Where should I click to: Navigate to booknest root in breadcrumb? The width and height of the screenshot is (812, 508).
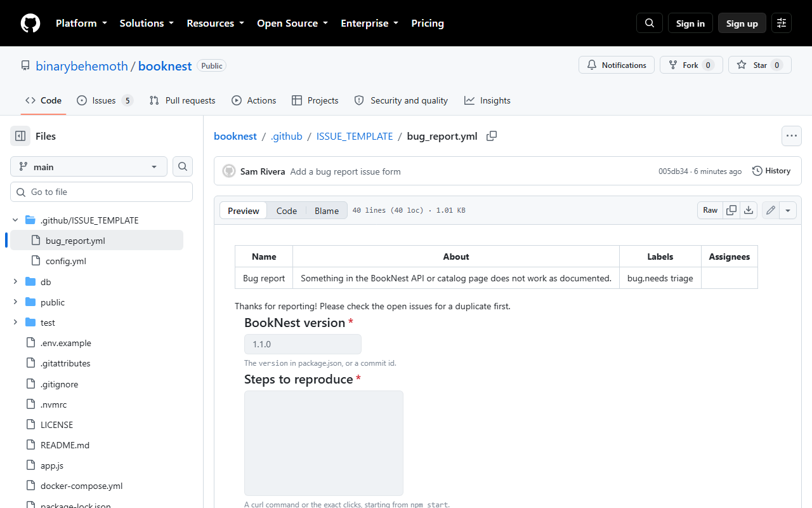coord(235,136)
